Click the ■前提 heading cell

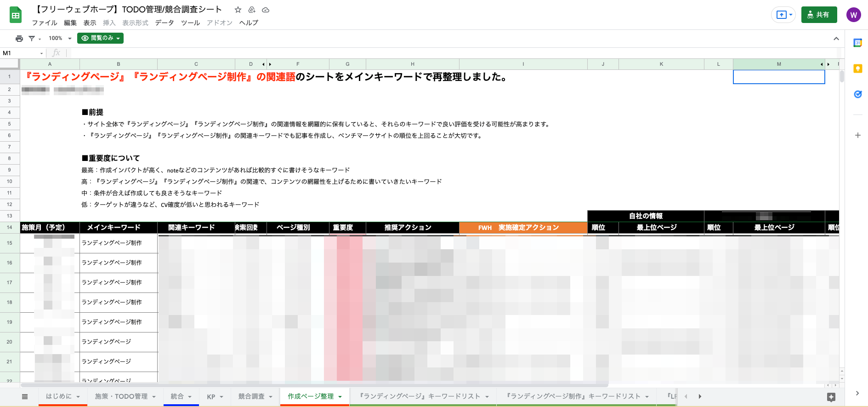click(119, 112)
